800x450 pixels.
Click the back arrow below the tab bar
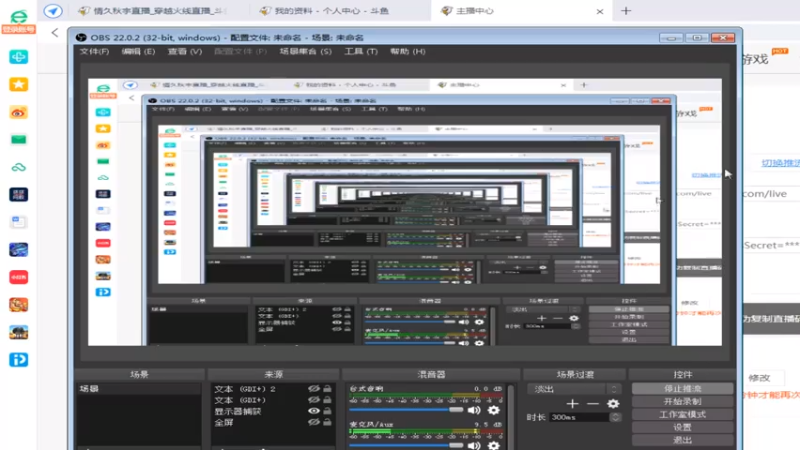click(x=55, y=33)
